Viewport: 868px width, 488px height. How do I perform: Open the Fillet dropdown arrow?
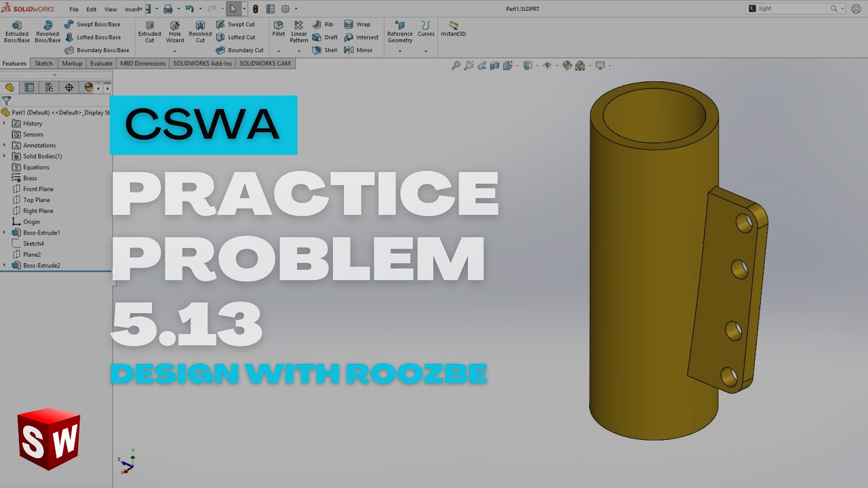tap(279, 52)
